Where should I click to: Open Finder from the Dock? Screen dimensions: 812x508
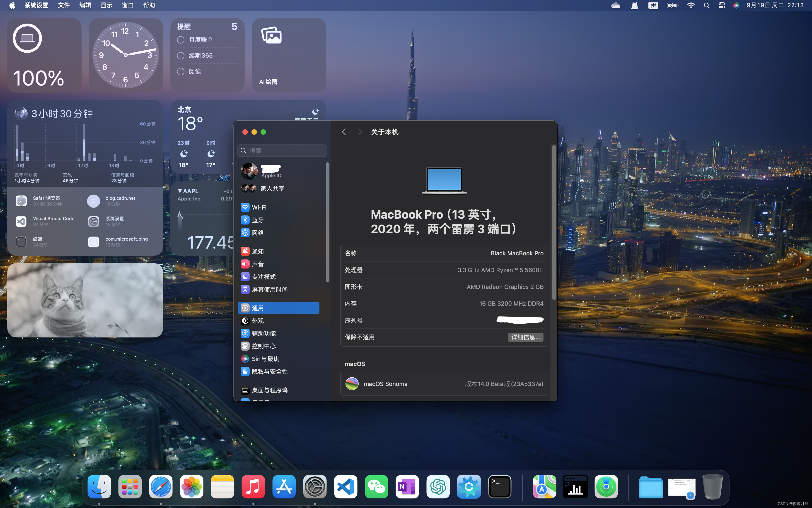[x=99, y=487]
